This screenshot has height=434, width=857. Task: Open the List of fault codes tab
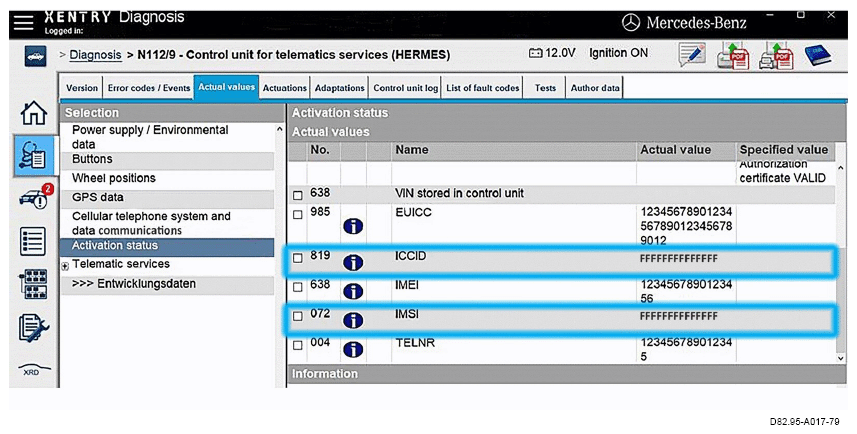point(483,88)
